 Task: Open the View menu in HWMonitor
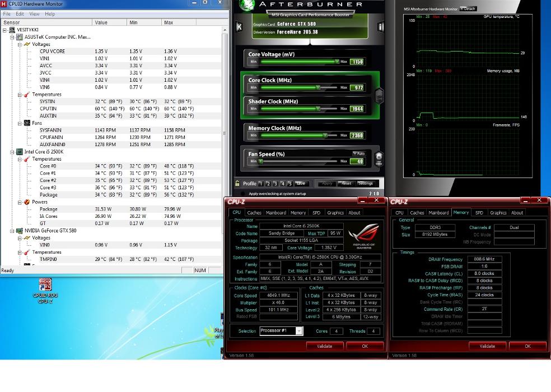(34, 14)
